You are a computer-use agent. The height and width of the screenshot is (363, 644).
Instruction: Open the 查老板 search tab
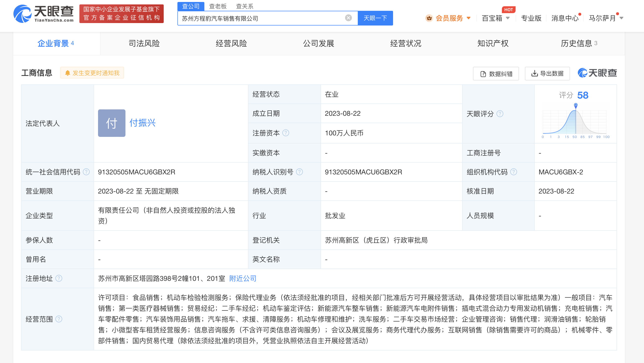click(218, 6)
